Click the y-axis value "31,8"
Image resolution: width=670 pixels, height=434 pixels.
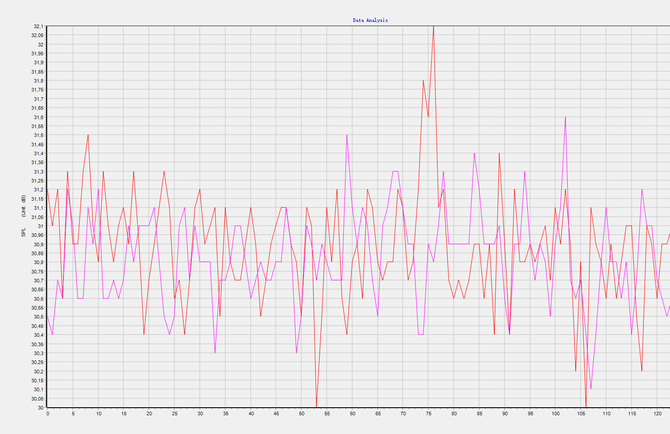click(38, 81)
